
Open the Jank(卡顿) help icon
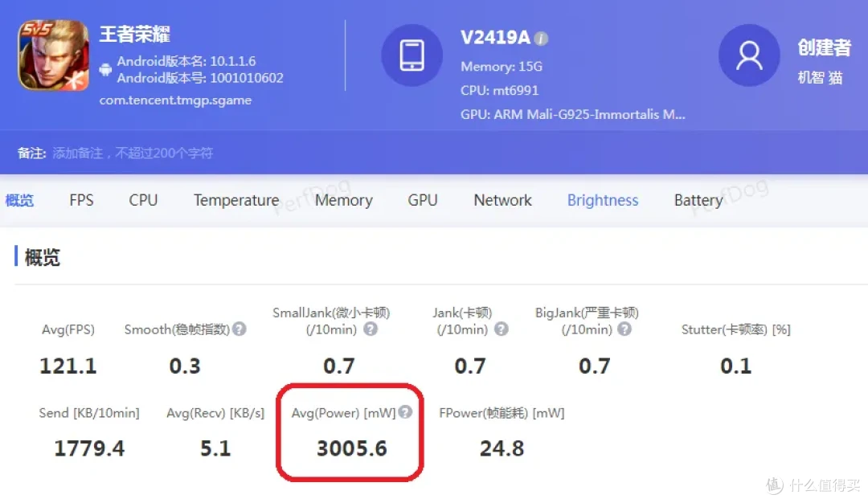500,329
